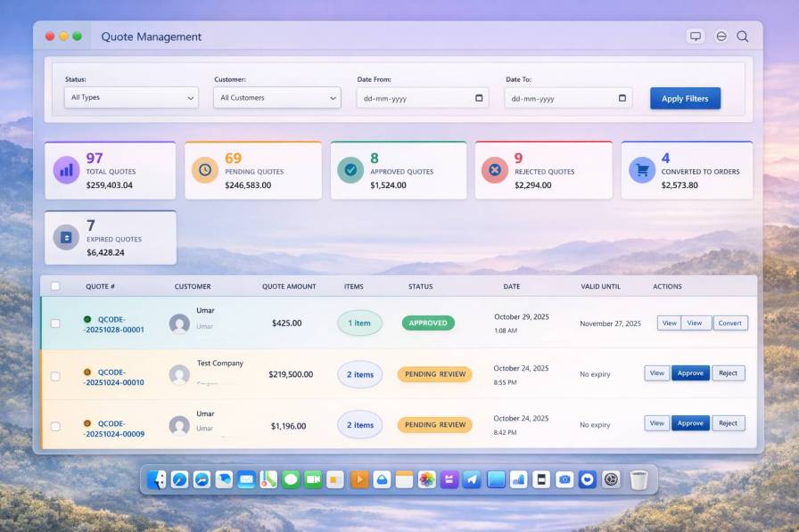Image resolution: width=799 pixels, height=532 pixels.
Task: Open System Settings gear in dock
Action: coord(611,479)
